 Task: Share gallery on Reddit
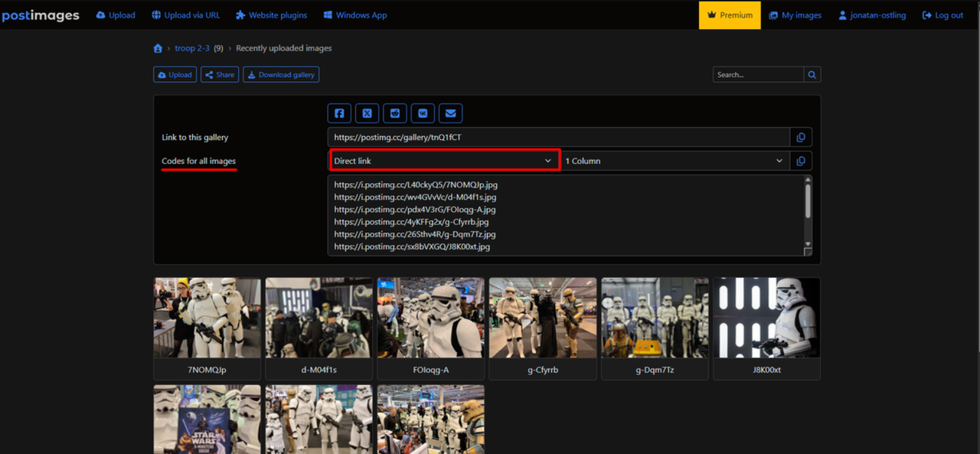pyautogui.click(x=395, y=113)
